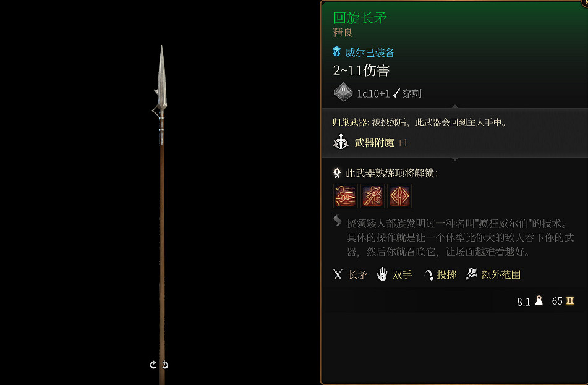The height and width of the screenshot is (385, 588).
Task: Click the helmet icon beside 威尔已装备
Action: pos(337,52)
